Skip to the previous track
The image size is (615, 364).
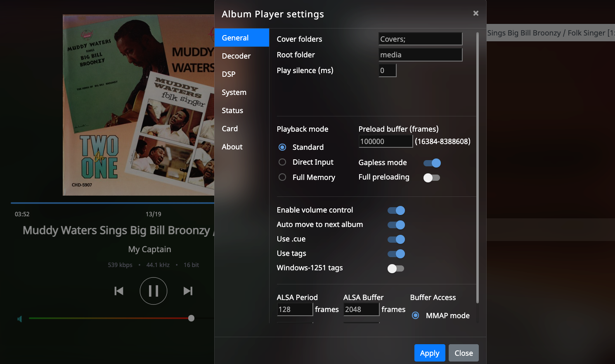point(119,291)
